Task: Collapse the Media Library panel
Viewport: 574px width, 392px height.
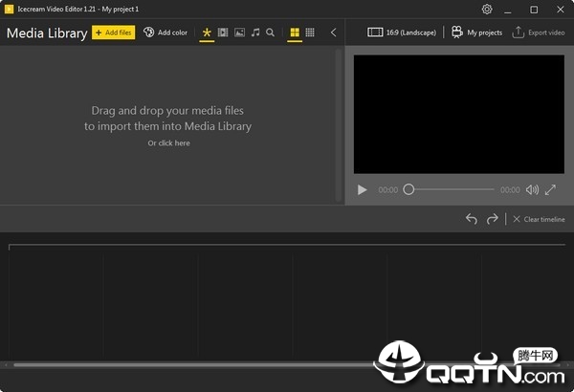Action: coord(333,33)
